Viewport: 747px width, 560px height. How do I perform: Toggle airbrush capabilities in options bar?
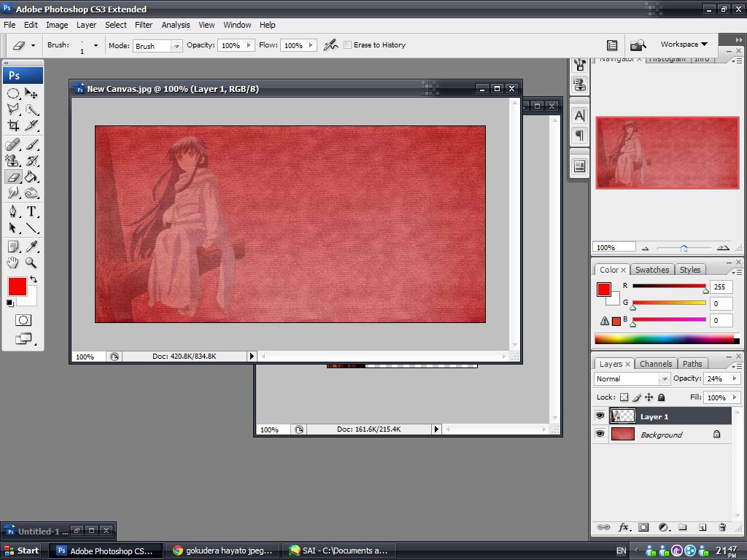(330, 44)
